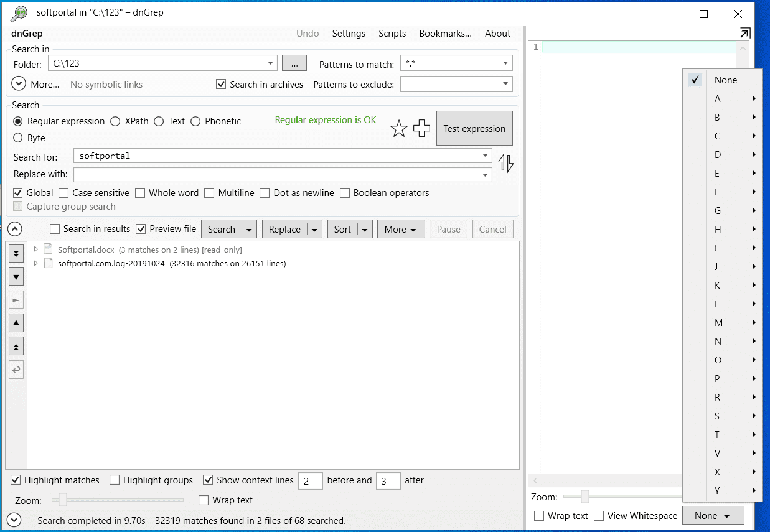Click the return arrow results sidebar button

coord(17,370)
